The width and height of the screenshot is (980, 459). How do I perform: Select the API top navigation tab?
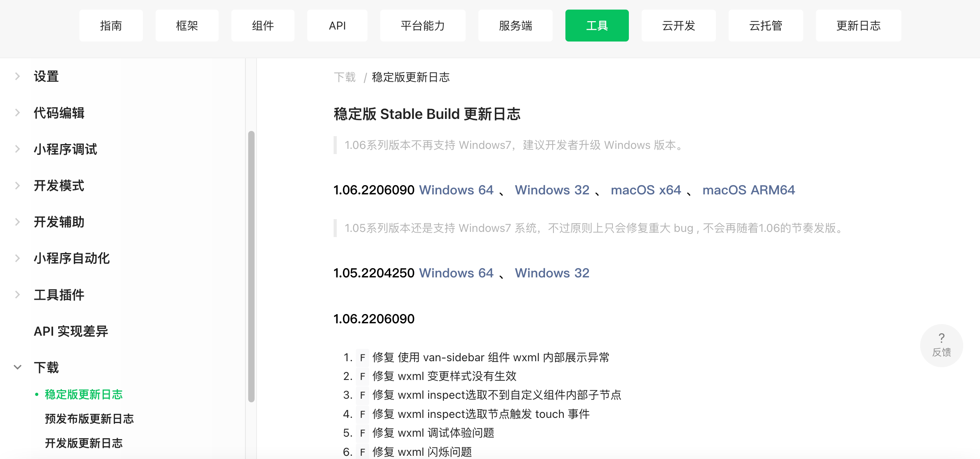pyautogui.click(x=337, y=26)
